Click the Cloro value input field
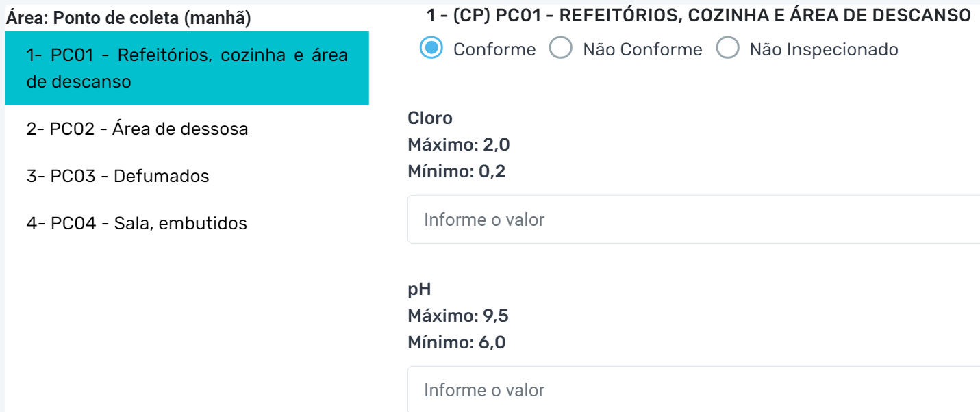The height and width of the screenshot is (412, 980). click(693, 220)
